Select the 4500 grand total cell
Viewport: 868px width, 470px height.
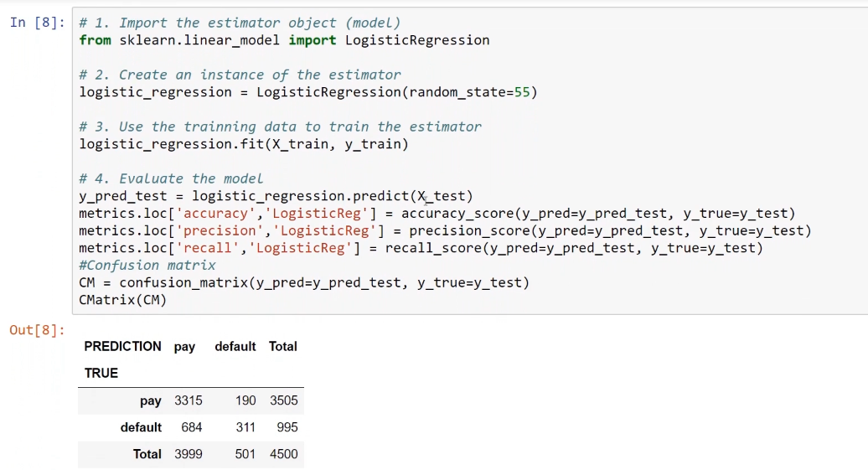tap(284, 454)
